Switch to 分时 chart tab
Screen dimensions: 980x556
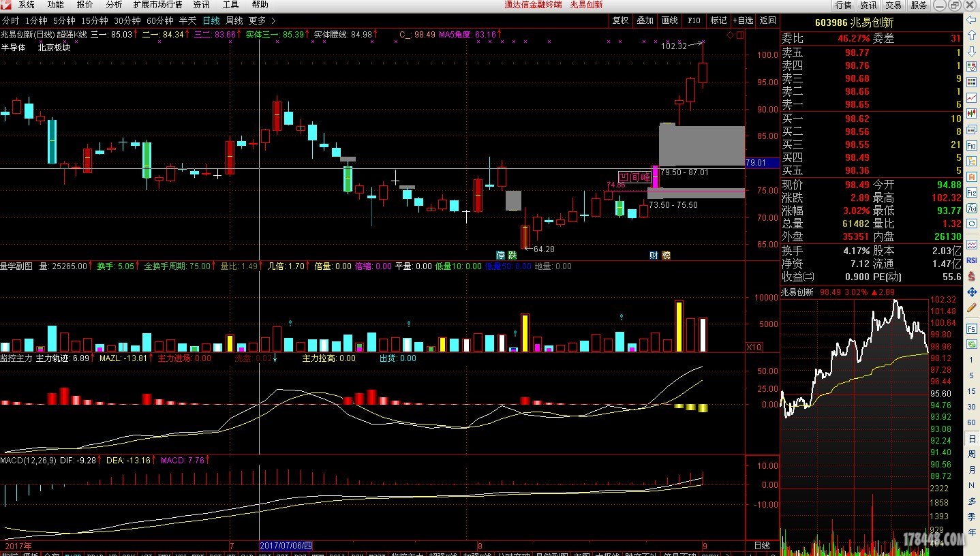pyautogui.click(x=10, y=20)
